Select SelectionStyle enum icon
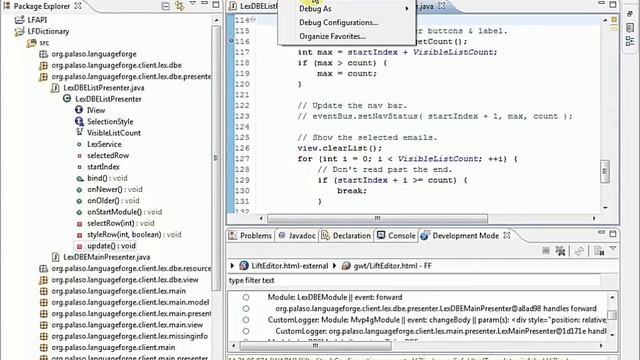This screenshot has width=640, height=360. [x=79, y=121]
